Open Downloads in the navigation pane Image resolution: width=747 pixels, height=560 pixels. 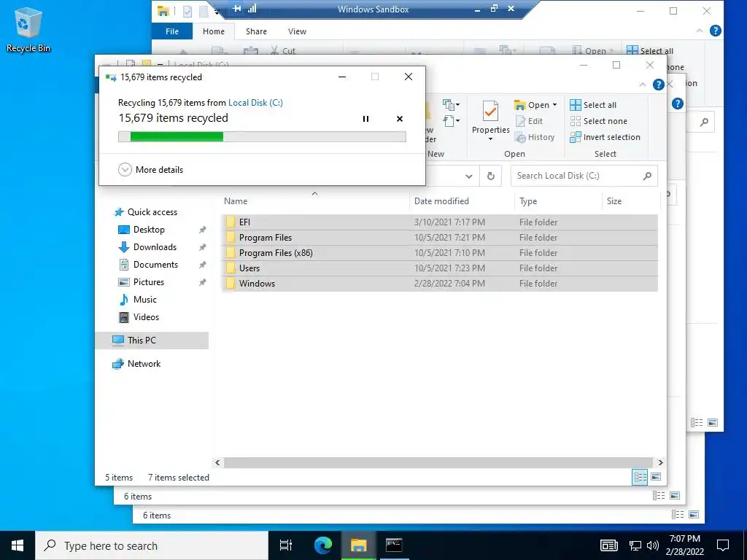(x=147, y=247)
